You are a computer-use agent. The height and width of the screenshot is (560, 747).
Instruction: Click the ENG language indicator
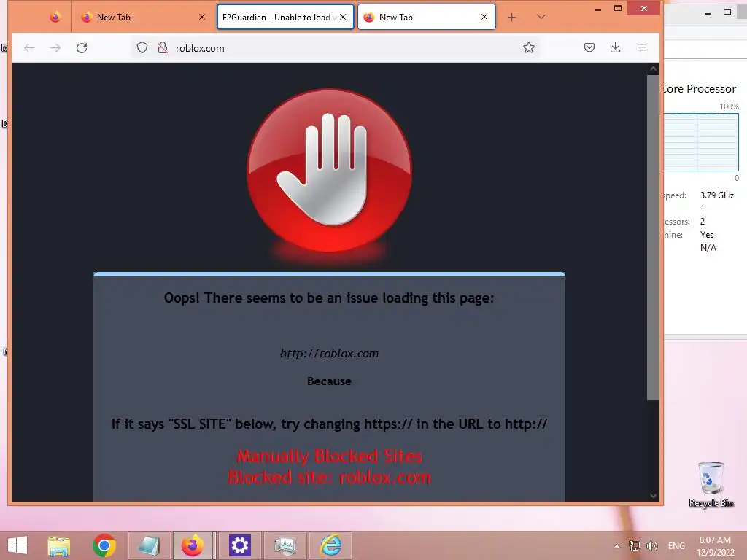(x=676, y=546)
